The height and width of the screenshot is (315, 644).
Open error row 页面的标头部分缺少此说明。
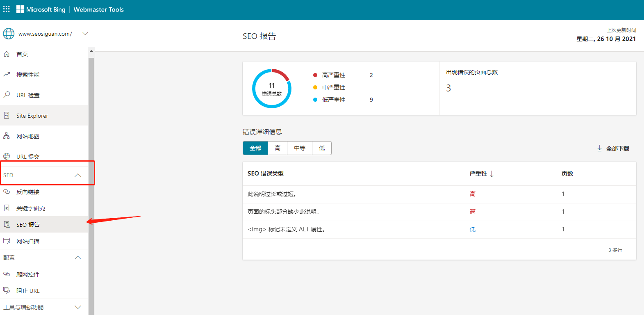[439, 212]
